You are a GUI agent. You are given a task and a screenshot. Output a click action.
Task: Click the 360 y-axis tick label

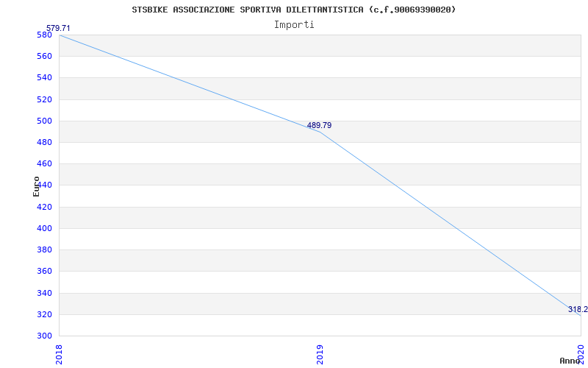point(44,271)
